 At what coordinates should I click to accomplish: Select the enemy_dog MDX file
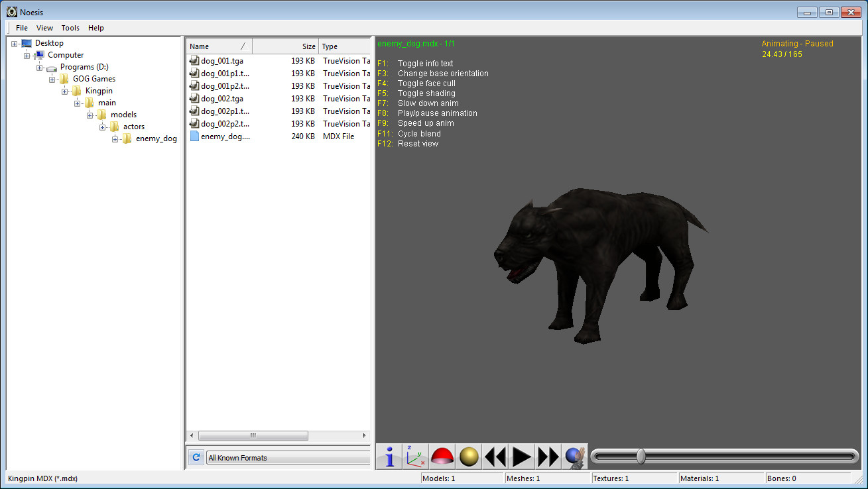click(225, 136)
